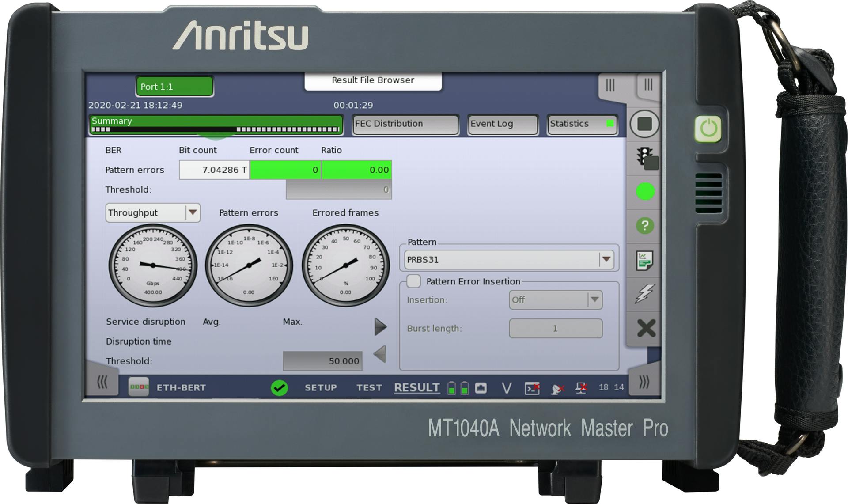Click the terminal icon with red X in status bar
848x504 pixels.
tap(532, 388)
